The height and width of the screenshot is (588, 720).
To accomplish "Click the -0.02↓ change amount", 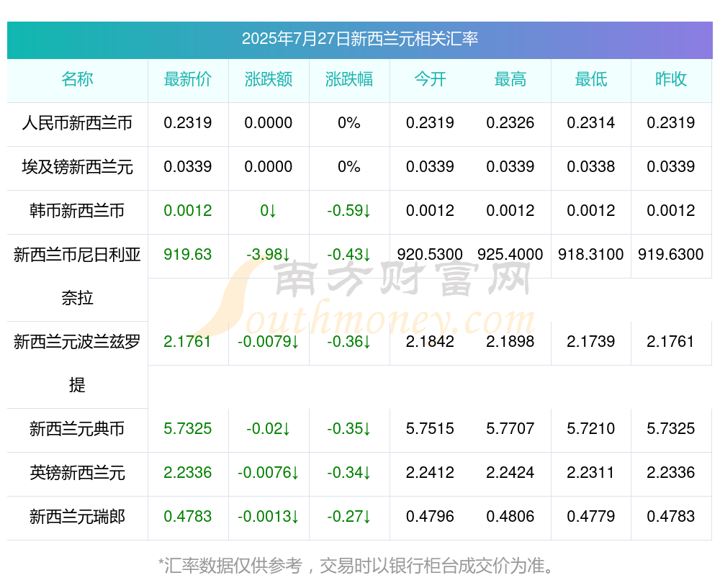I will point(269,428).
